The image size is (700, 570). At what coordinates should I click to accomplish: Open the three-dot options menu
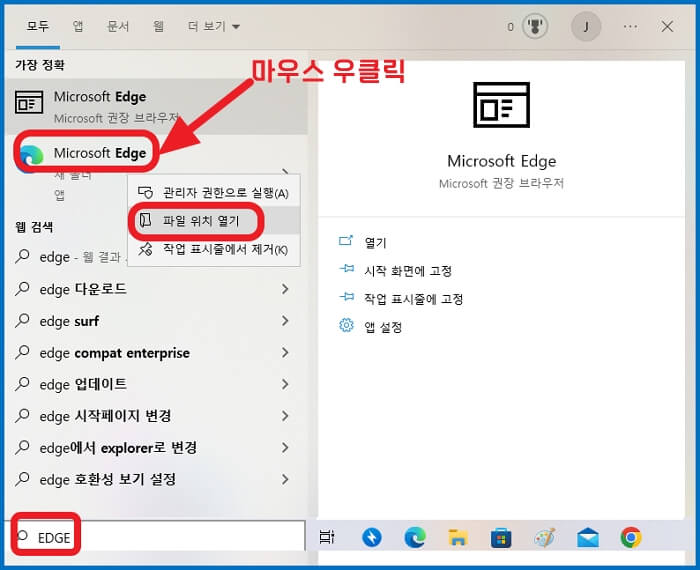(630, 27)
